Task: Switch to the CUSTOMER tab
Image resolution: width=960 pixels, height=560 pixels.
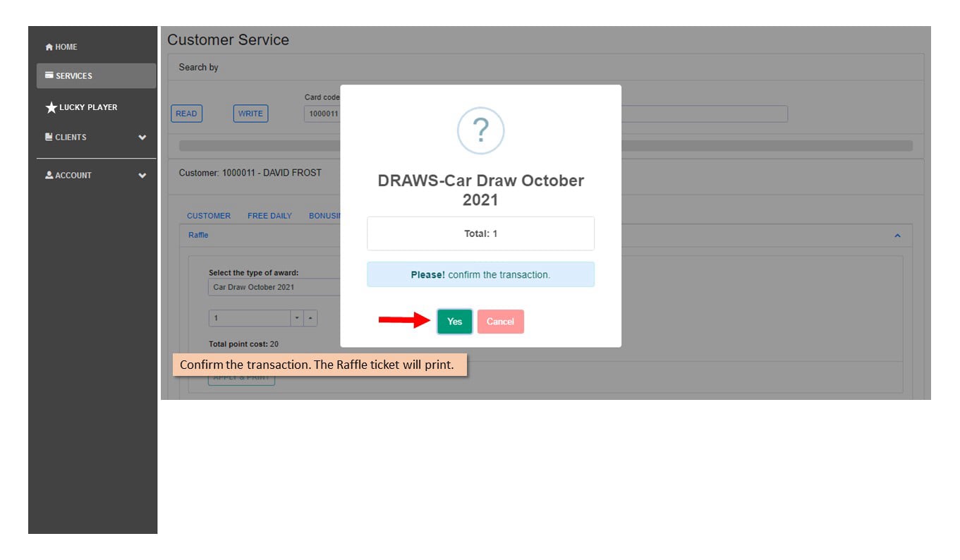Action: (209, 216)
